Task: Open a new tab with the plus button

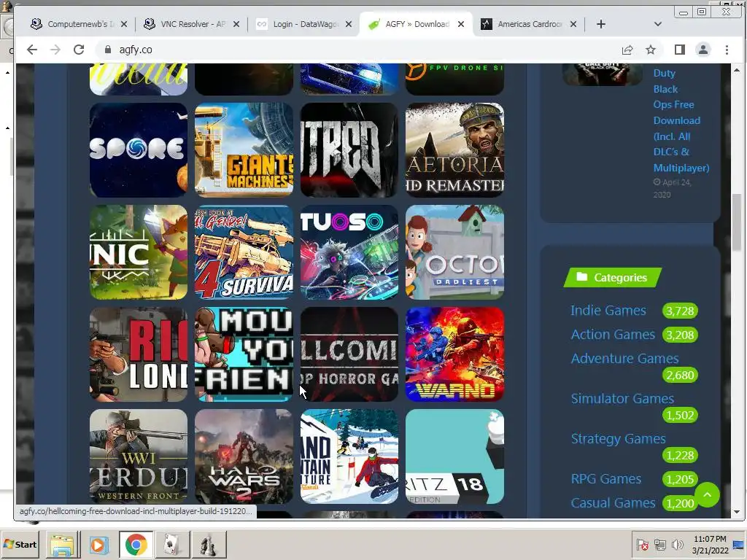Action: (601, 24)
